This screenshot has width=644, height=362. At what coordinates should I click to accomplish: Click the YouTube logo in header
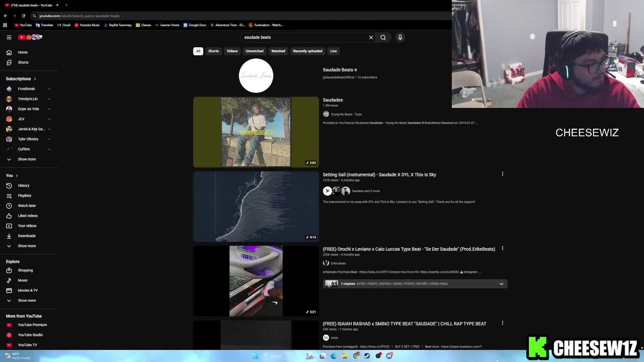click(x=30, y=37)
